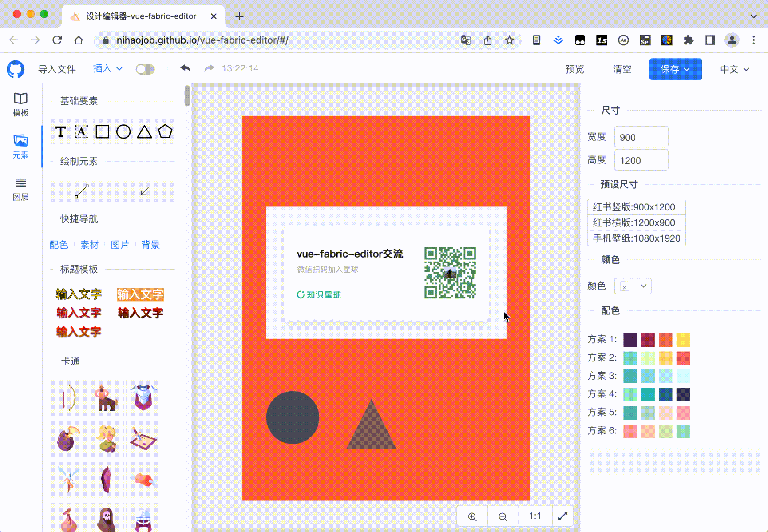
Task: Pick the dark green swatch in 方案 4
Action: point(665,394)
